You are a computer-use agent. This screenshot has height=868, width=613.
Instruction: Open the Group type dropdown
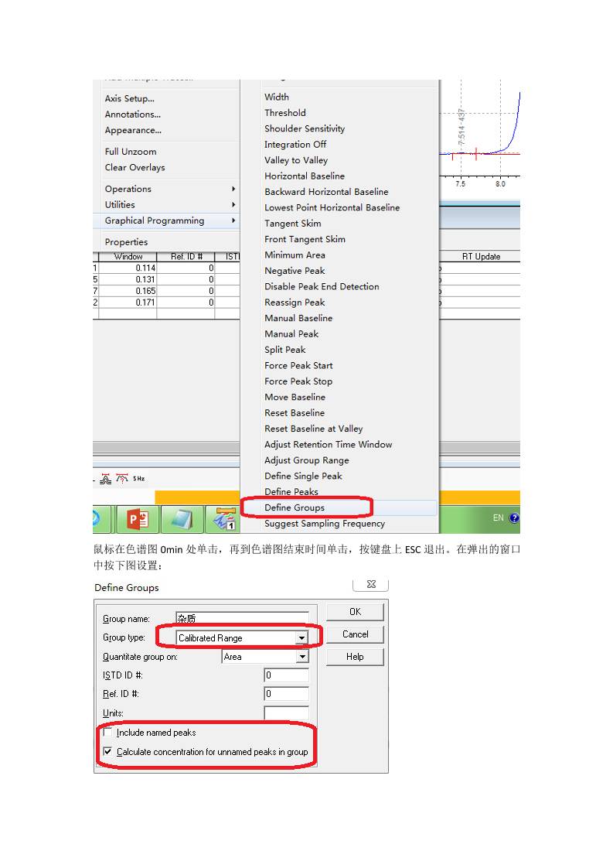coord(301,638)
